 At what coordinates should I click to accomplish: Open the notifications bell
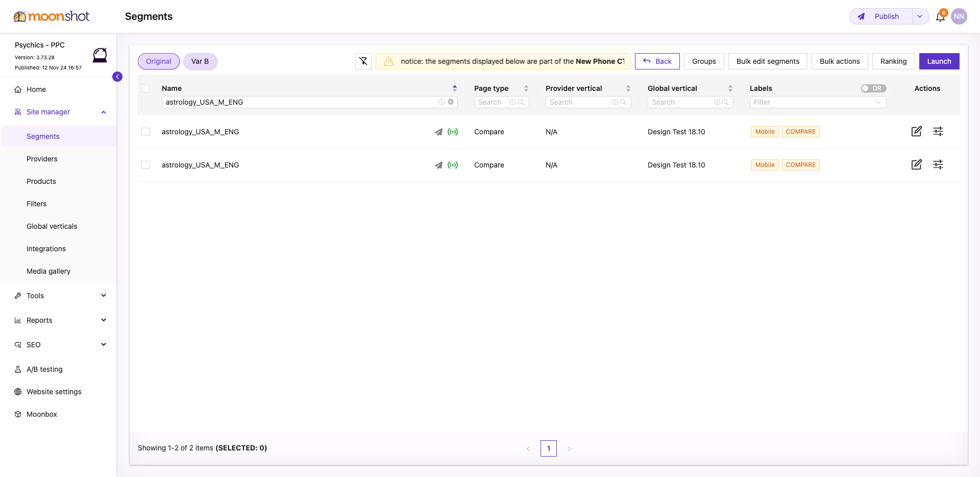(940, 17)
